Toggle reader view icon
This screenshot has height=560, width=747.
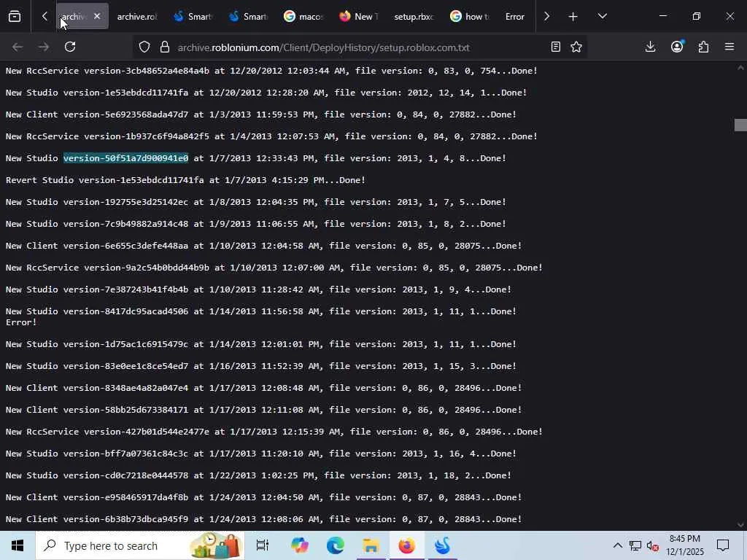coord(555,47)
